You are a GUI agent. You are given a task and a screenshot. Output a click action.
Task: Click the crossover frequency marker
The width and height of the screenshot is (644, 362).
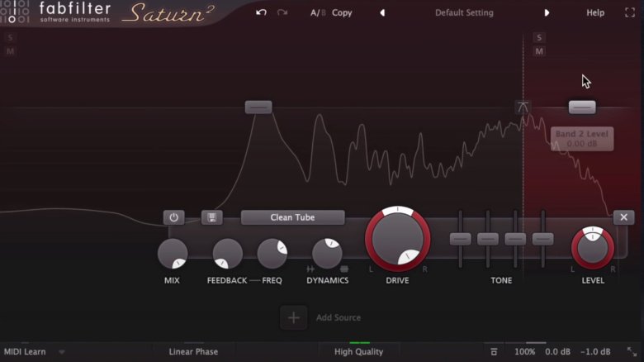coord(523,107)
